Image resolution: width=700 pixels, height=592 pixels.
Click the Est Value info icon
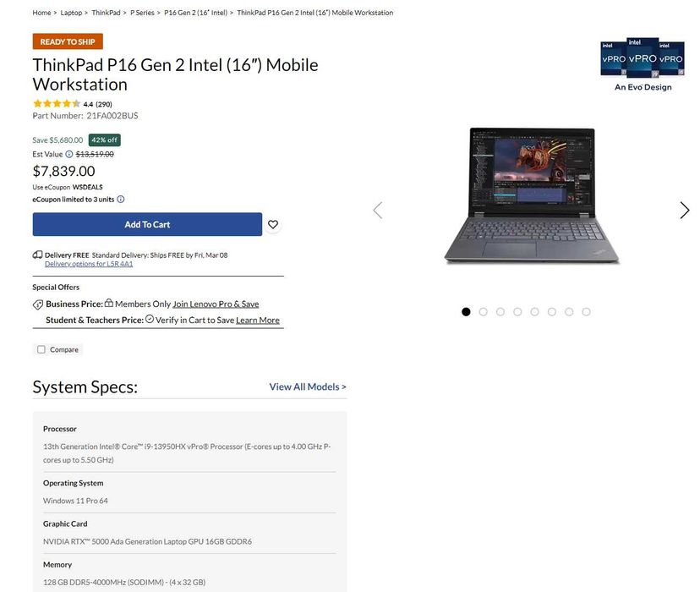pyautogui.click(x=69, y=154)
